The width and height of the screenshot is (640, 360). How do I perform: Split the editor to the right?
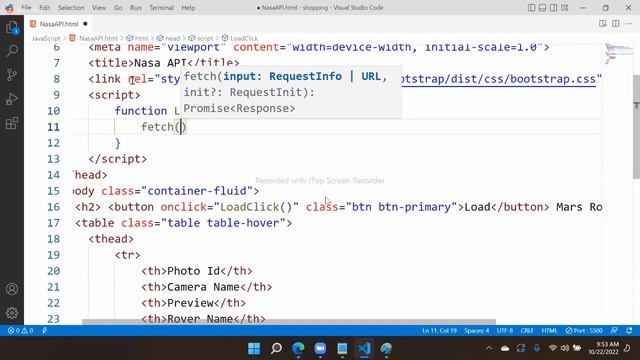tap(616, 24)
